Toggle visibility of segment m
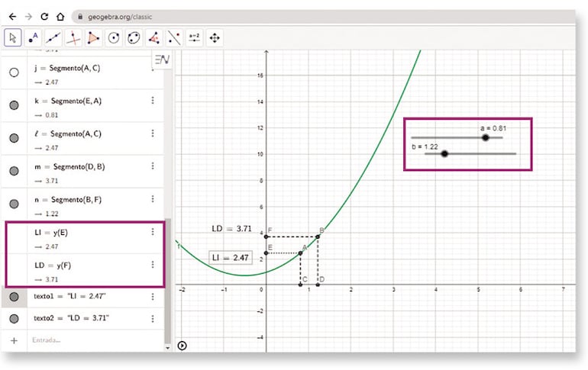Image resolution: width=588 pixels, height=370 pixels. 14,171
